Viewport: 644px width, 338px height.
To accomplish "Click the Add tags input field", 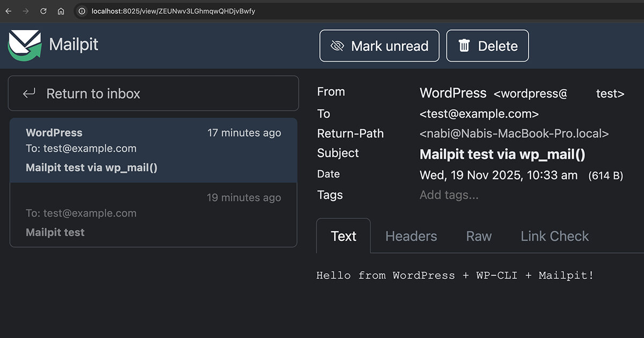I will tap(449, 195).
